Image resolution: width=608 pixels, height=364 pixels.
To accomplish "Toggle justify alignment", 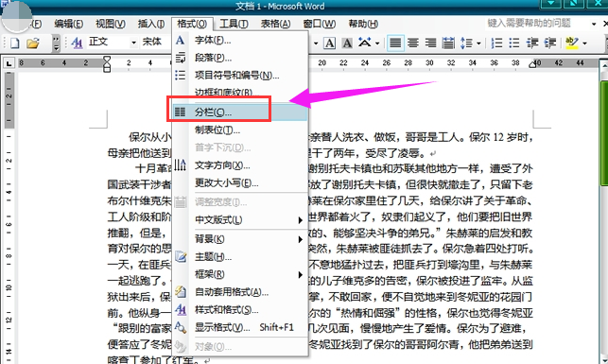I will (395, 43).
